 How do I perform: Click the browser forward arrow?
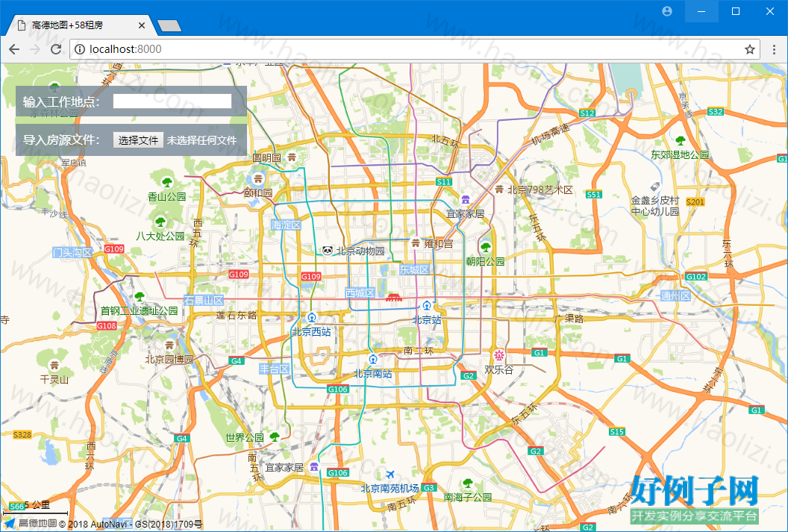click(34, 49)
